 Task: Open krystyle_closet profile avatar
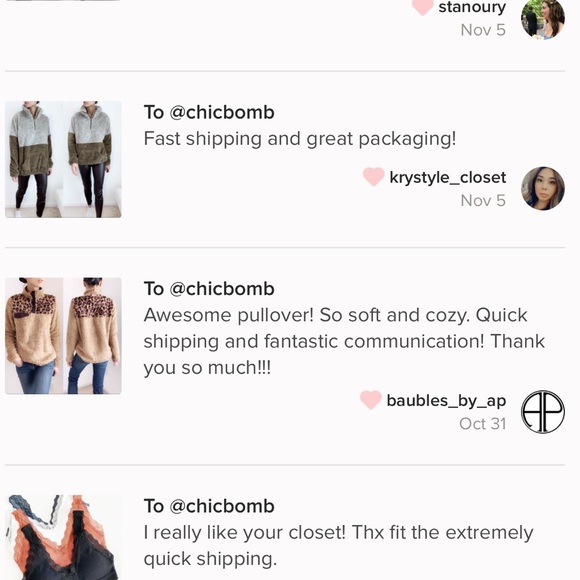[x=543, y=188]
